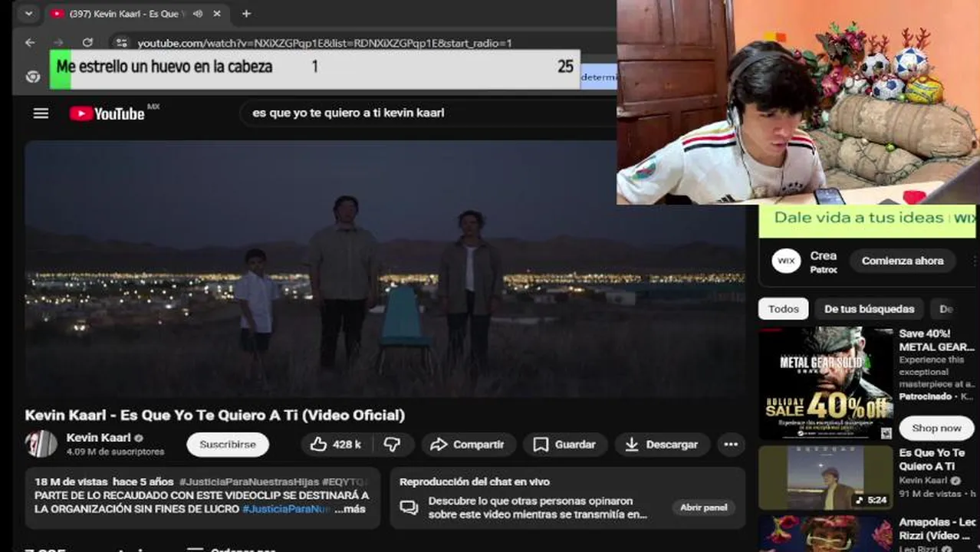Click the youtube.com address bar URL
The width and height of the screenshot is (980, 552).
click(x=324, y=43)
